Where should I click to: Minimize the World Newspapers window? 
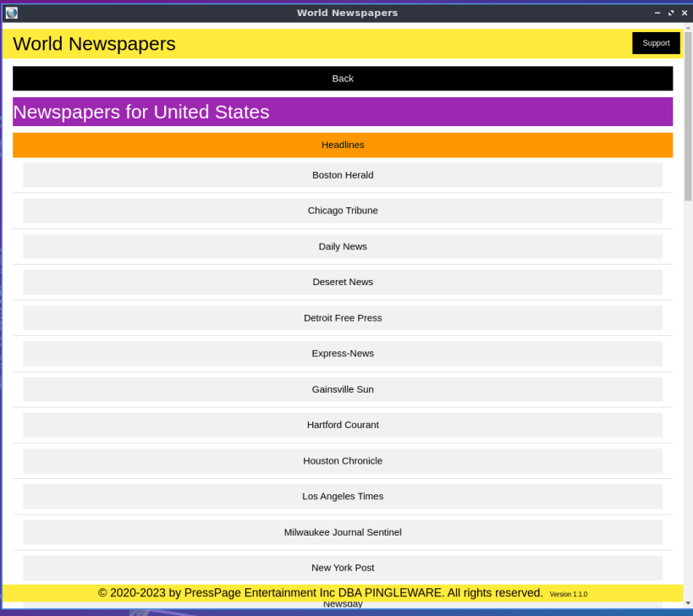657,13
